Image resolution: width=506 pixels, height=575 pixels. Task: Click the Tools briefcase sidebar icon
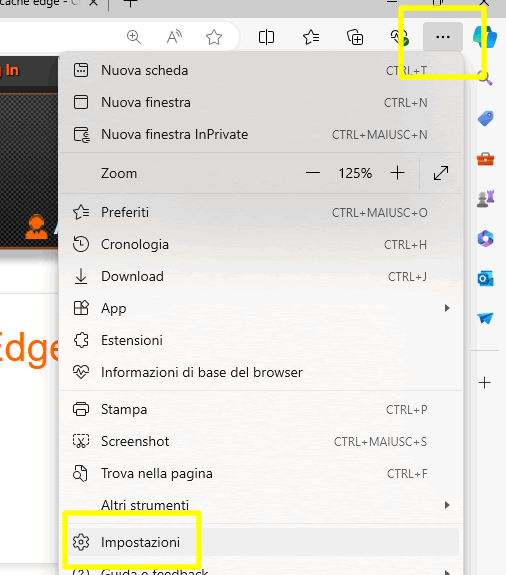tap(485, 159)
